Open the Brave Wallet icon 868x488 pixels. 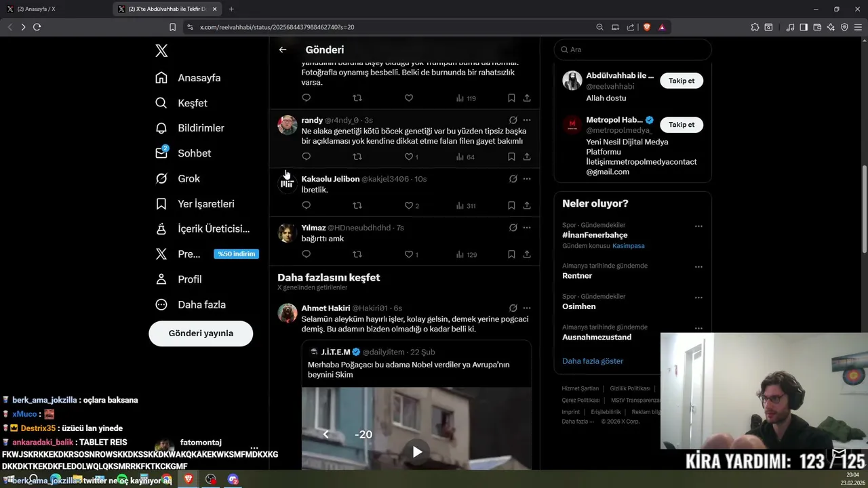817,27
